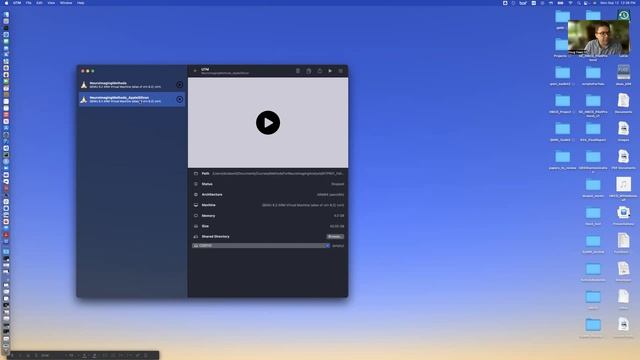
Task: Start the VM with the large play button
Action: tap(268, 122)
